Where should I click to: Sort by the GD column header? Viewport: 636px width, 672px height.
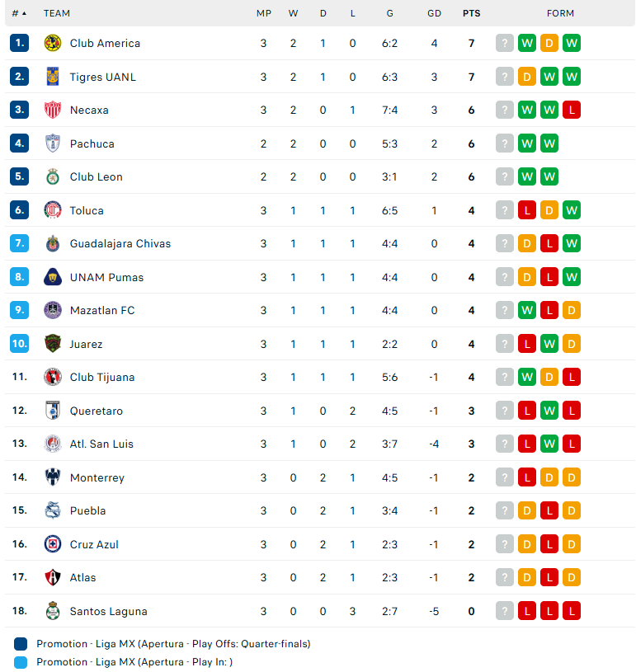click(434, 13)
